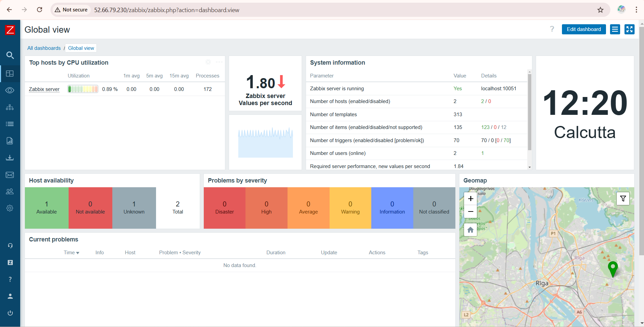This screenshot has height=327, width=644.
Task: Open the Administration gear icon
Action: 10,208
